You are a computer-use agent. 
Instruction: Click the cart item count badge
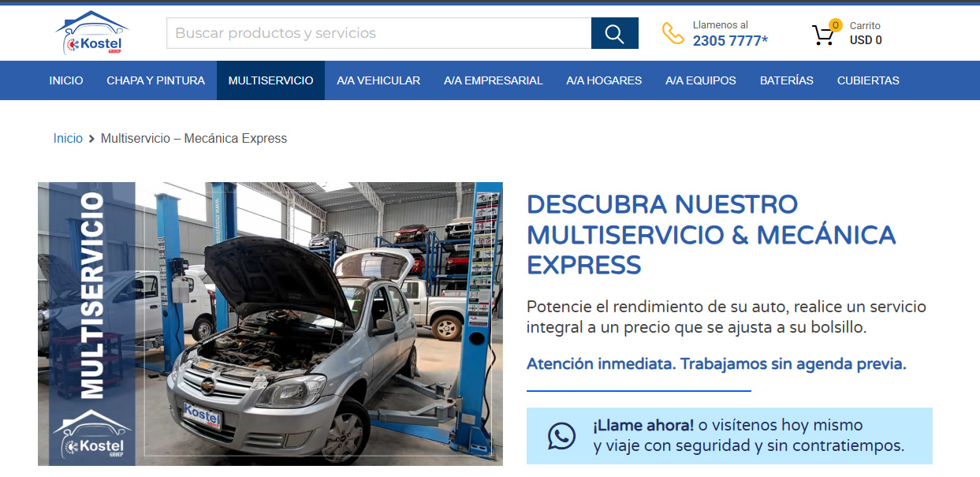835,25
